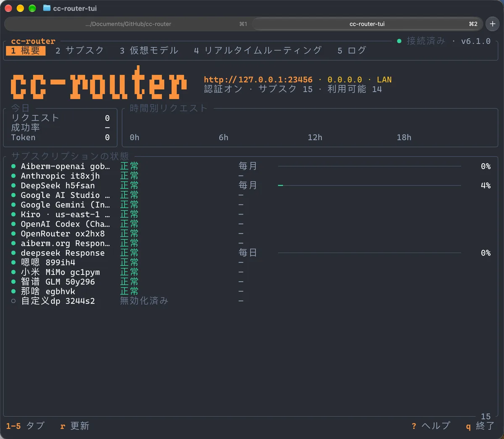The image size is (504, 439).
Task: Click the r 更新 refresh hint
Action: (74, 426)
